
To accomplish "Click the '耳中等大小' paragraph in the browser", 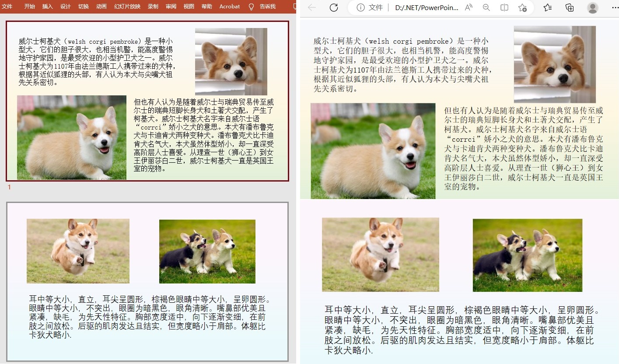I will click(x=462, y=330).
